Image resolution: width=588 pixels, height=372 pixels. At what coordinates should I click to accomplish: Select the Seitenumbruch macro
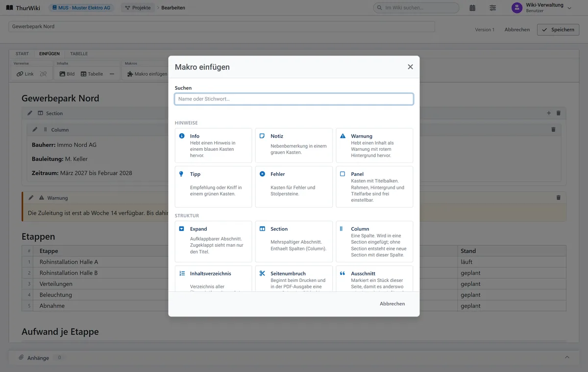pos(294,279)
